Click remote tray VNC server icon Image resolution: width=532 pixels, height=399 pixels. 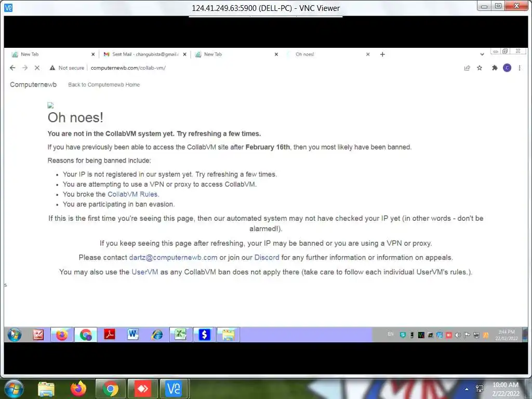421,335
